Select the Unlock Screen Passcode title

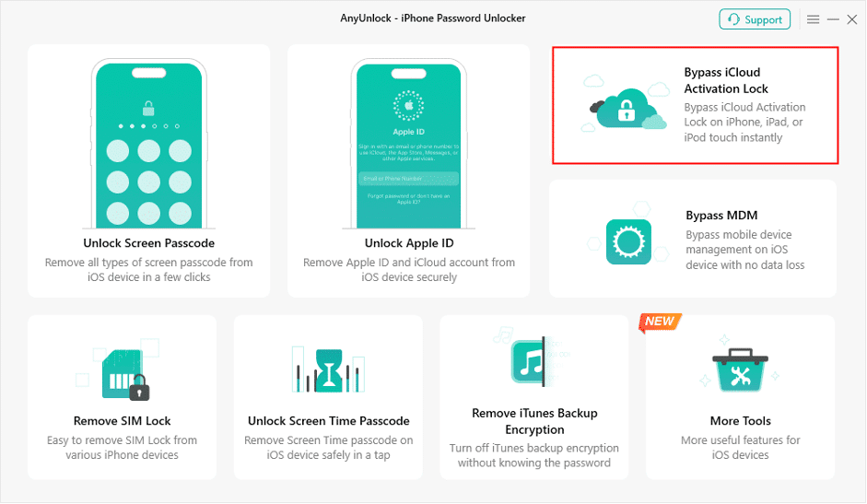148,243
